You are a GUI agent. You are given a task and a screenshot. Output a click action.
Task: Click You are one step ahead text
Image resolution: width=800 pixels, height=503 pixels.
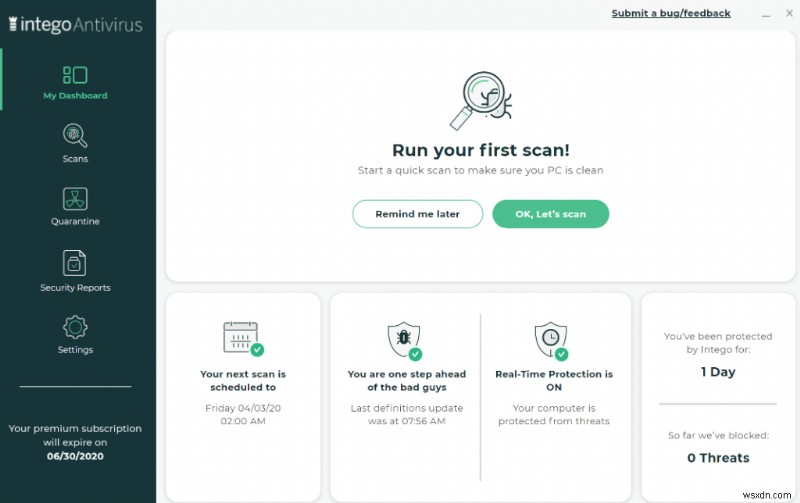[x=407, y=381]
